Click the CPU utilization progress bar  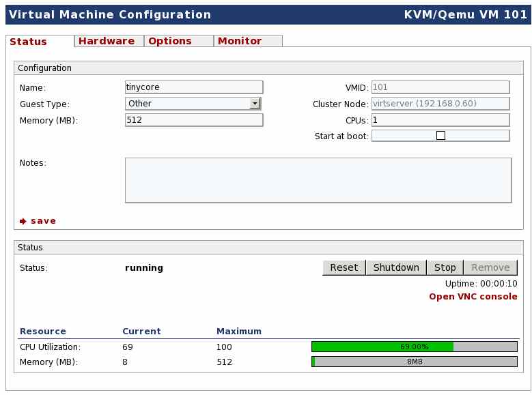(415, 347)
